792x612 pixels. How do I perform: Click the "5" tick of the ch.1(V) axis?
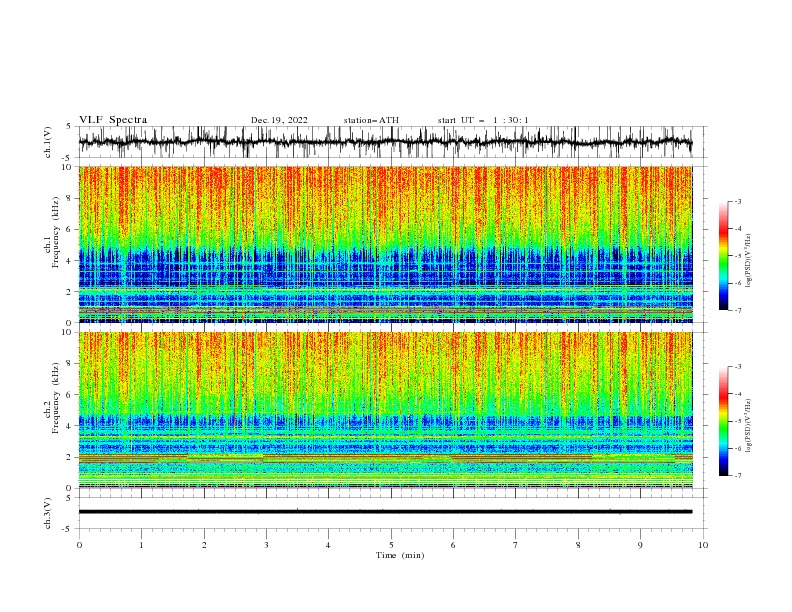(69, 127)
